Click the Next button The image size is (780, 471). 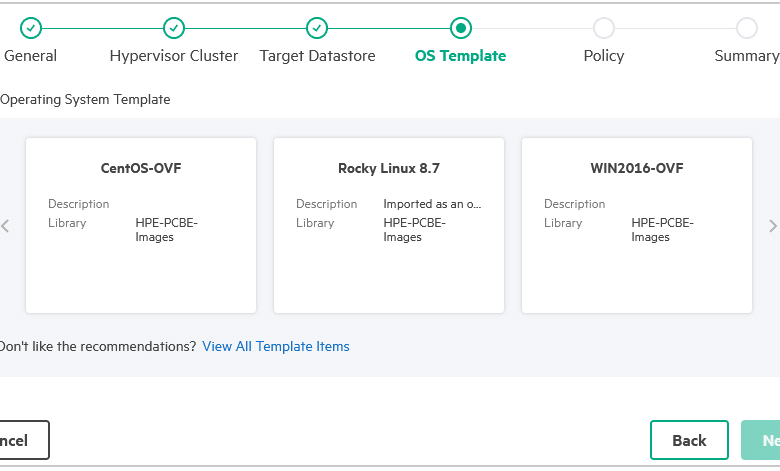click(x=761, y=440)
